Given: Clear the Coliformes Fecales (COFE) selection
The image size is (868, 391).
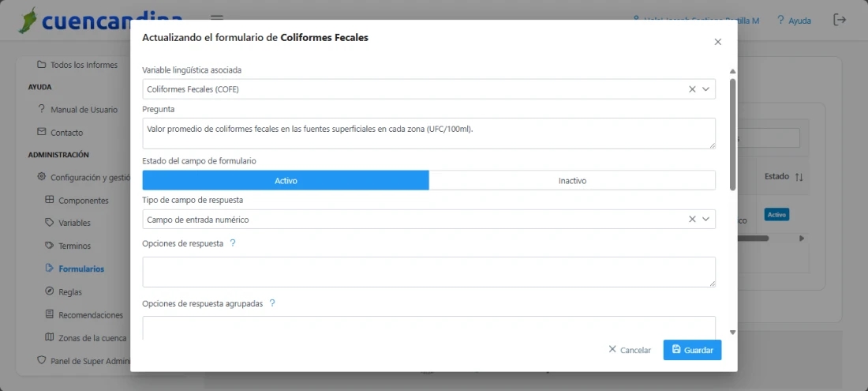Looking at the screenshot, I should (692, 89).
